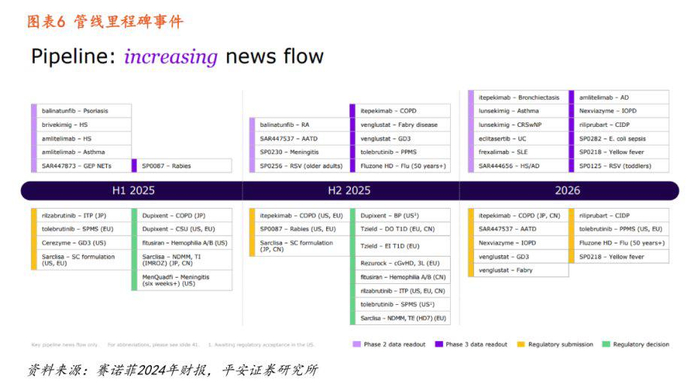700x383 pixels.
Task: Select the H2 2025 timeline segment
Action: point(350,191)
